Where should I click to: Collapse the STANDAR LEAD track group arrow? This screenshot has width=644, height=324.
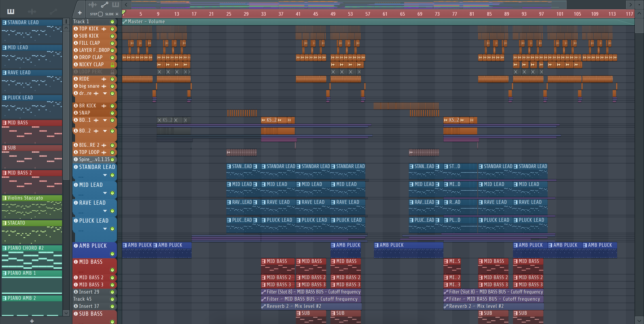coord(105,175)
